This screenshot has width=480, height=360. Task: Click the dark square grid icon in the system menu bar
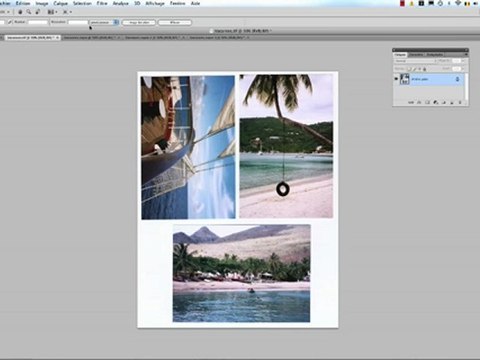[421, 3]
